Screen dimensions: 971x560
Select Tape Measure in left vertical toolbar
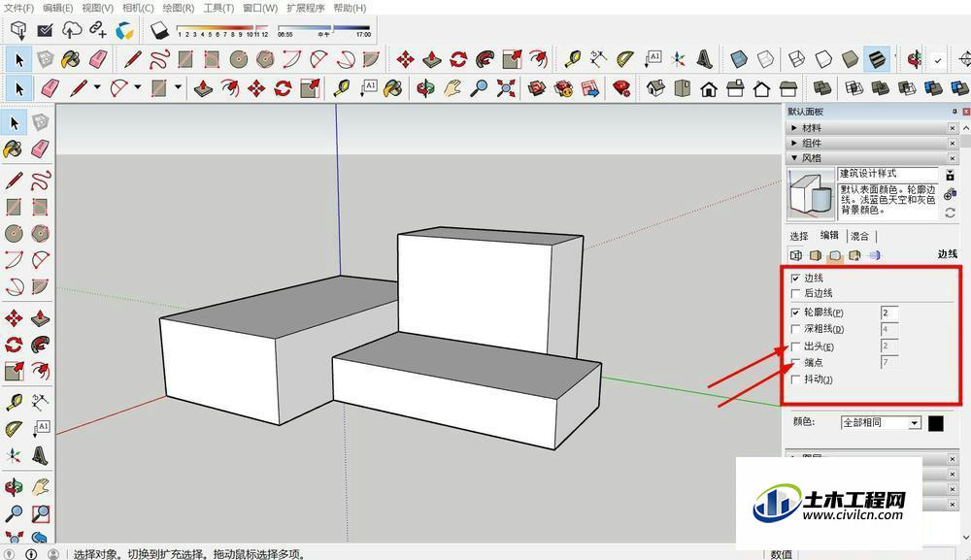(x=13, y=402)
